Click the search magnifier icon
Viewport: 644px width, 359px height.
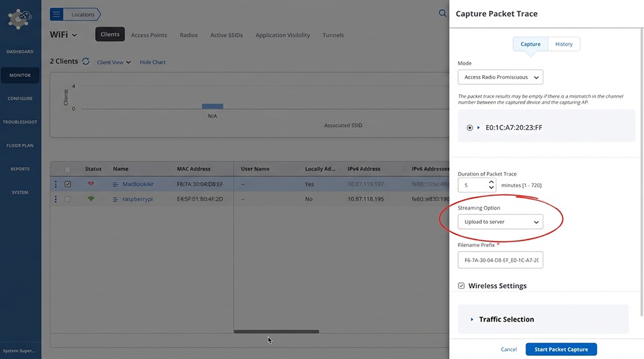(x=442, y=13)
